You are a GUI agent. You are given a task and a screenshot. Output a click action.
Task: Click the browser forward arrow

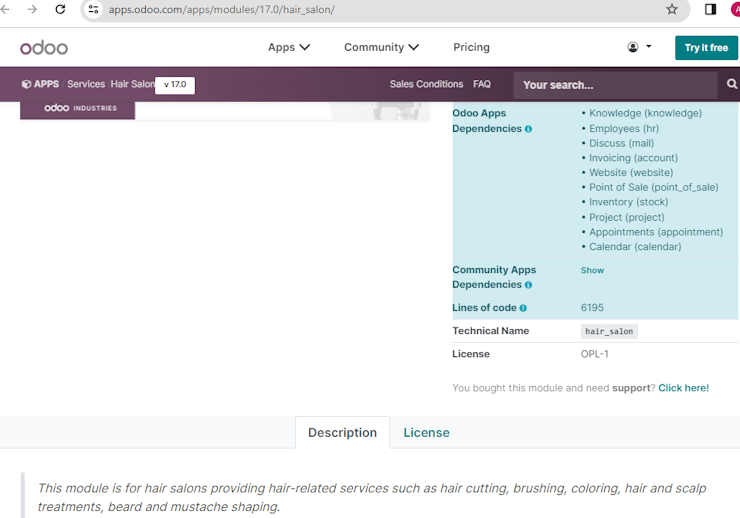(x=32, y=9)
